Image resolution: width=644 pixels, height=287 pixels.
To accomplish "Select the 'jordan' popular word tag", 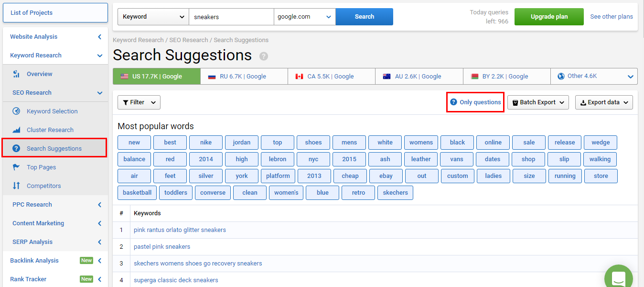I will click(x=242, y=143).
